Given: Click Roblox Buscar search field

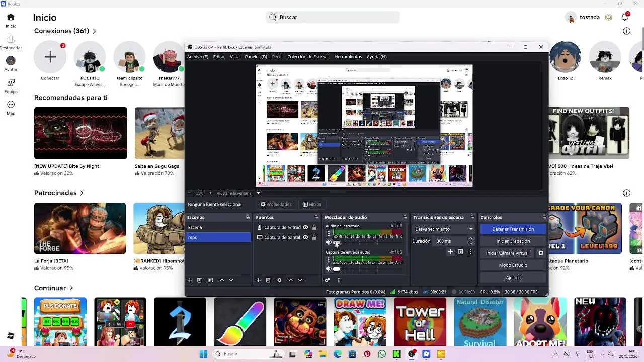Looking at the screenshot, I should point(333,17).
